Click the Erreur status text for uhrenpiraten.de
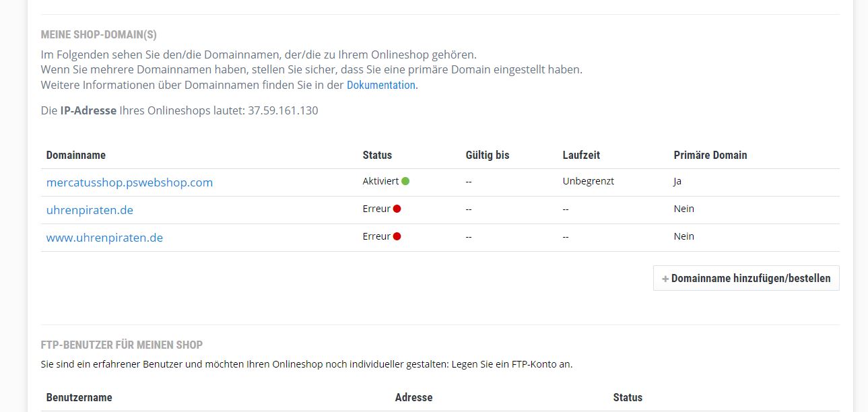The width and height of the screenshot is (868, 412). [376, 209]
